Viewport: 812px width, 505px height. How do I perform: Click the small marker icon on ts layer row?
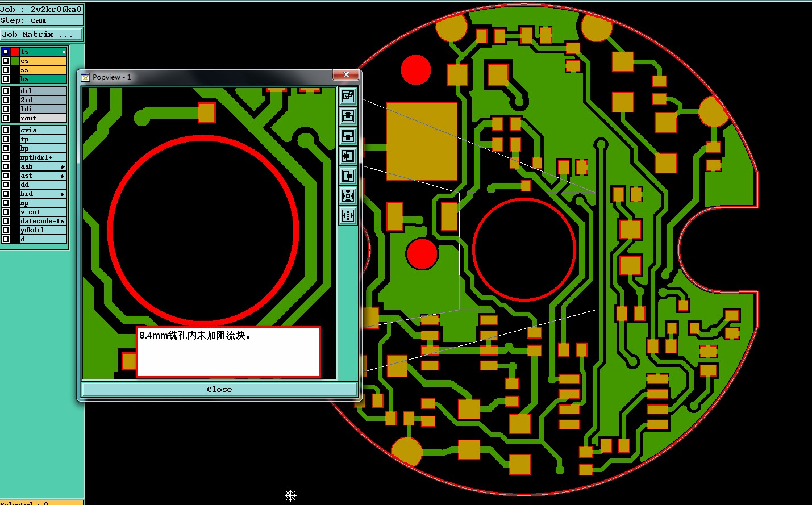click(x=64, y=52)
